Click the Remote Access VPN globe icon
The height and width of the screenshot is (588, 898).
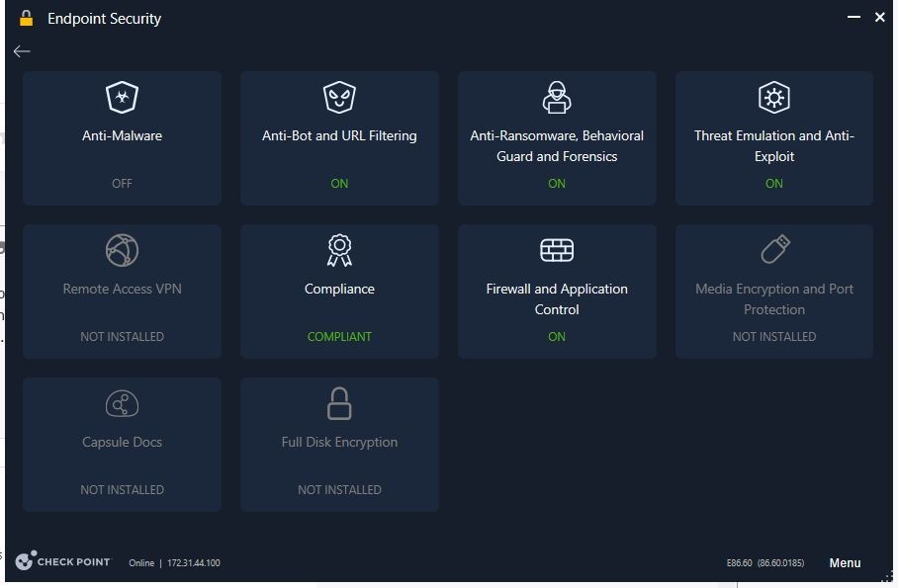122,250
